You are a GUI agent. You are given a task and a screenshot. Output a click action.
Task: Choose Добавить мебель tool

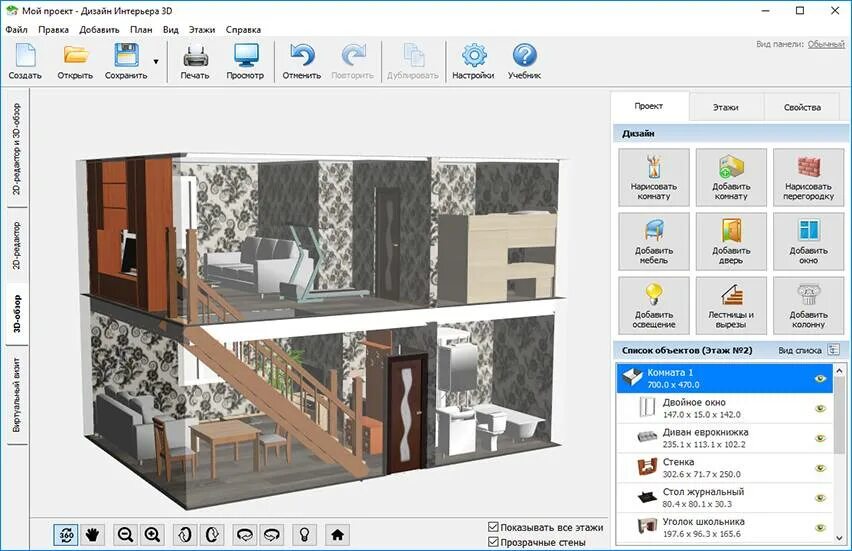point(654,241)
